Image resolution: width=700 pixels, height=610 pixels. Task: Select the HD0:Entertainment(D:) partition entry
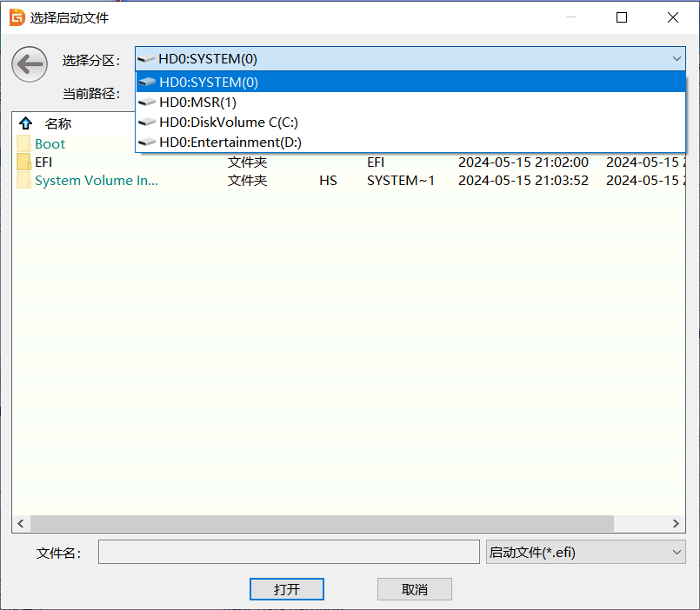230,143
